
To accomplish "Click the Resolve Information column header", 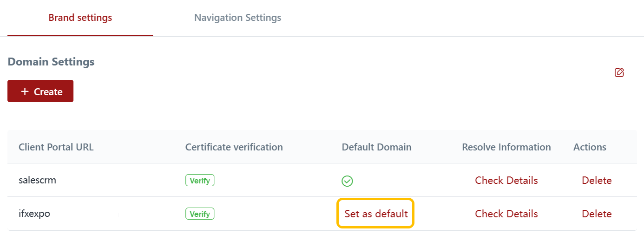I will tap(506, 147).
